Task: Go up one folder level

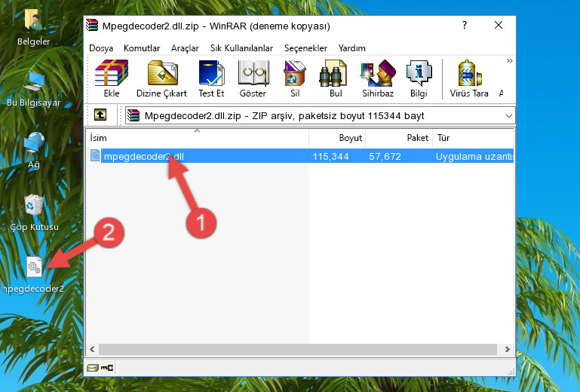Action: coord(100,115)
